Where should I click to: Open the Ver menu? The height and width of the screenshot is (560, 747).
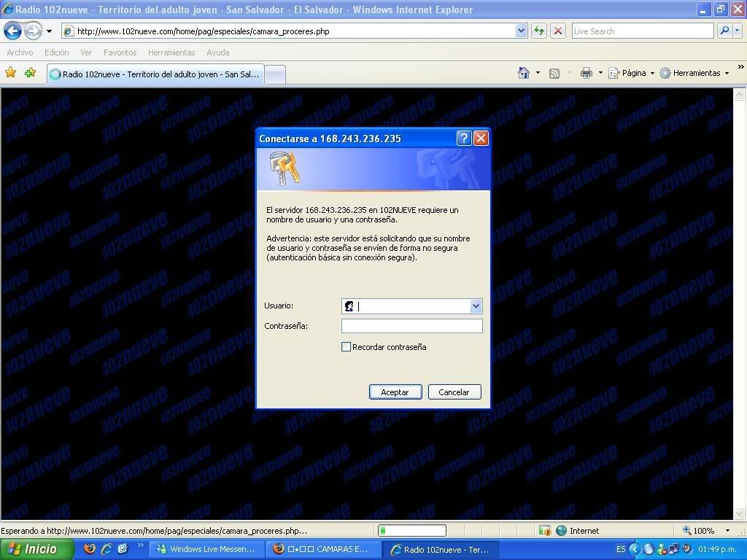(x=86, y=52)
